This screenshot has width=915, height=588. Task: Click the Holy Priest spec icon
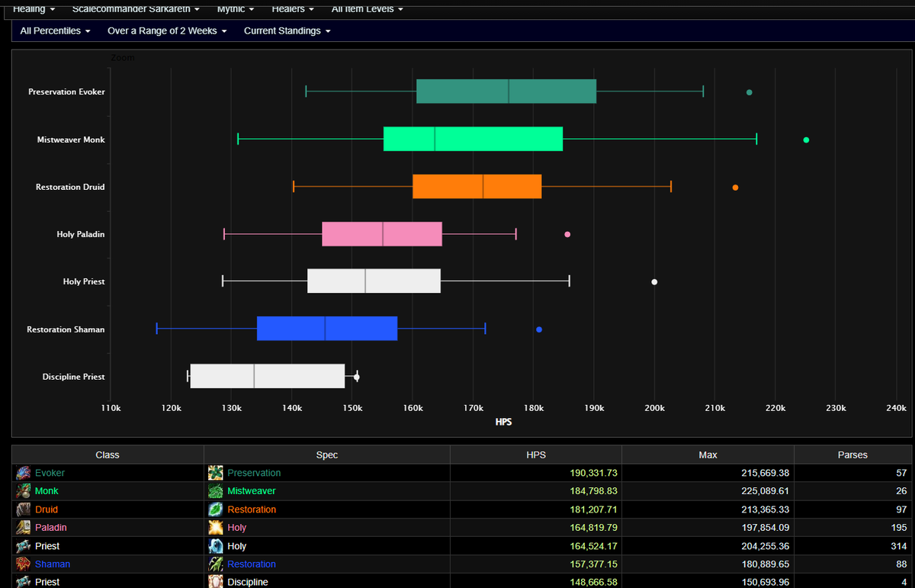216,546
